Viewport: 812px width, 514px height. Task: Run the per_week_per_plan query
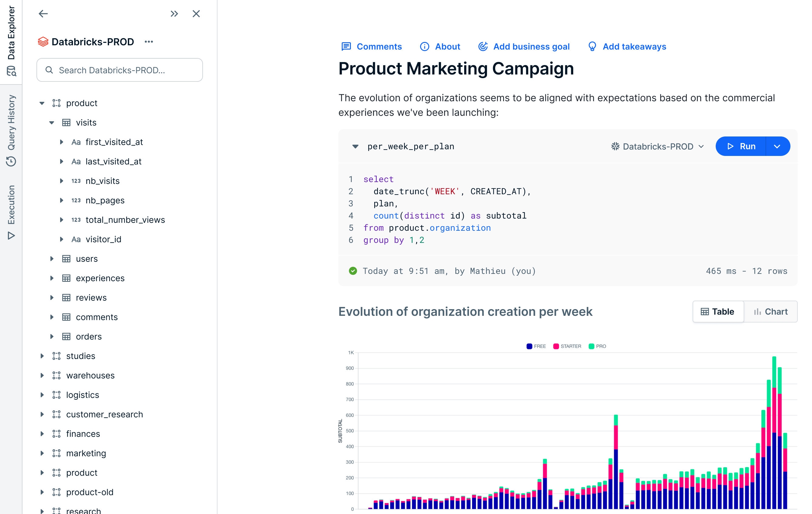[741, 146]
